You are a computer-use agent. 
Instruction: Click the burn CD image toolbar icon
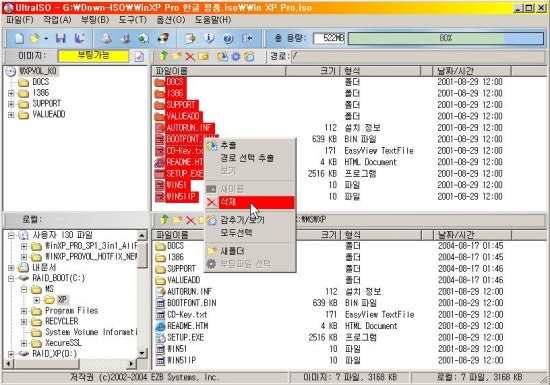point(163,38)
